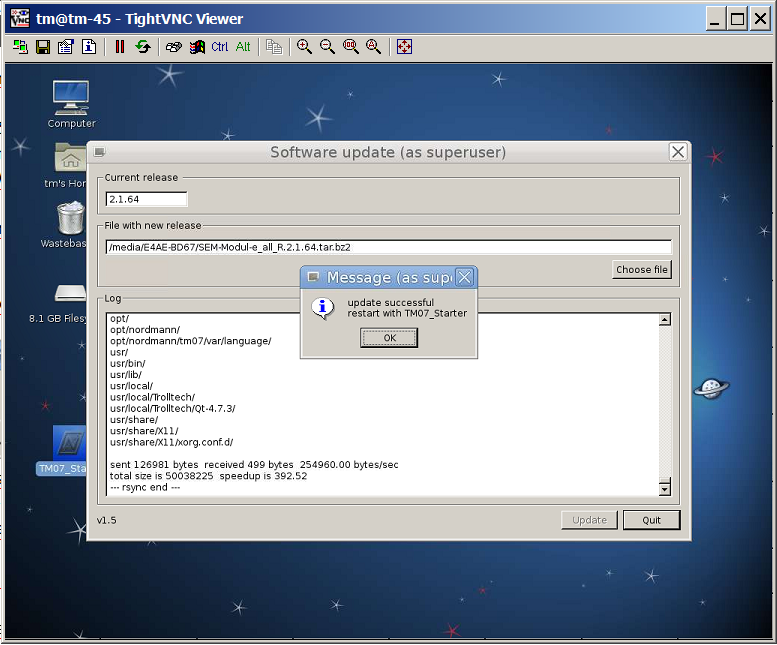777x645 pixels.
Task: Click log line starting 'total size is 50038225'
Action: point(208,476)
